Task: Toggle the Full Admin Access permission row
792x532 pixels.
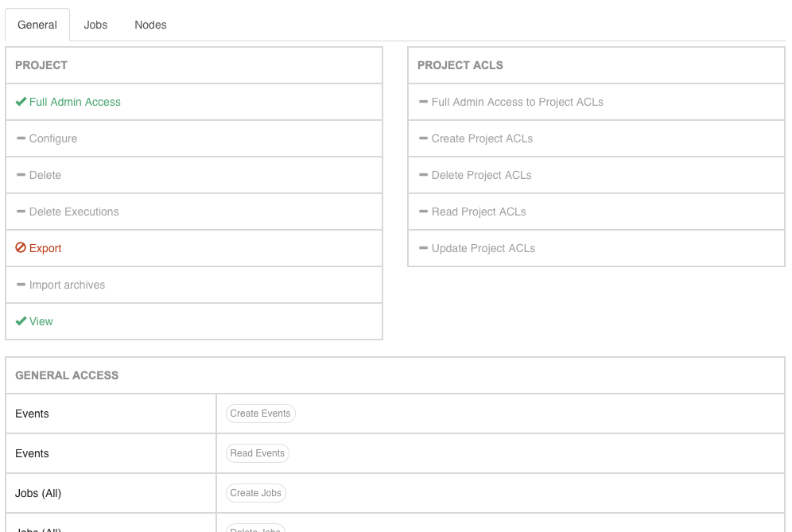Action: pos(194,102)
